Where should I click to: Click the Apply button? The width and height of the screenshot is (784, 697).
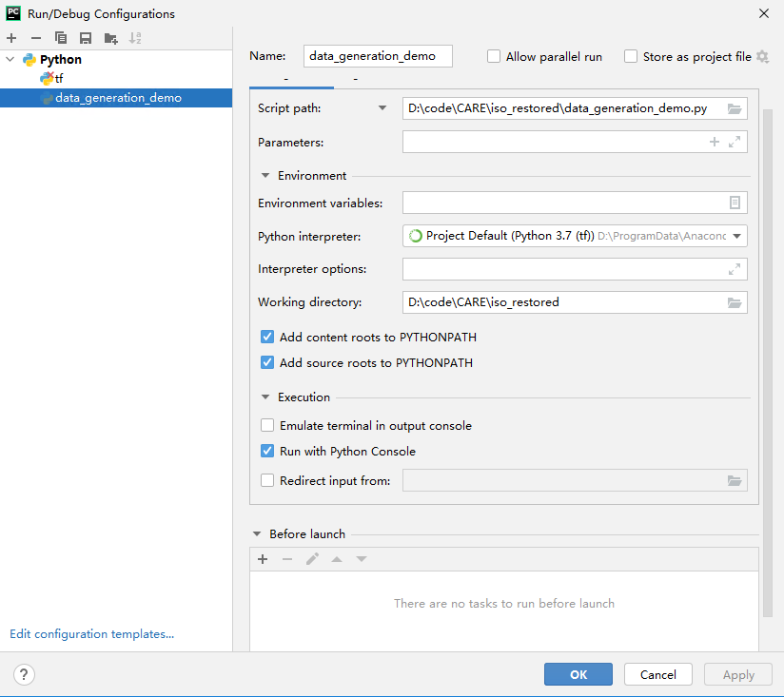(738, 674)
